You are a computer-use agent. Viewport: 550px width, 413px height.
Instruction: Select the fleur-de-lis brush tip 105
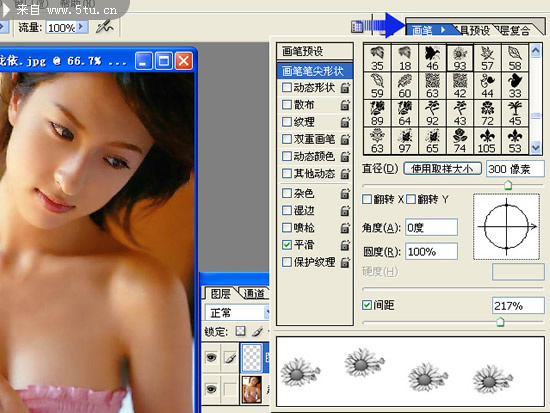(x=487, y=141)
